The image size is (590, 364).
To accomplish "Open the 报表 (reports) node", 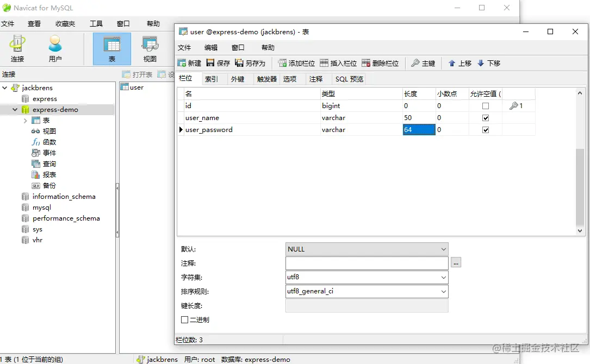I will 49,175.
